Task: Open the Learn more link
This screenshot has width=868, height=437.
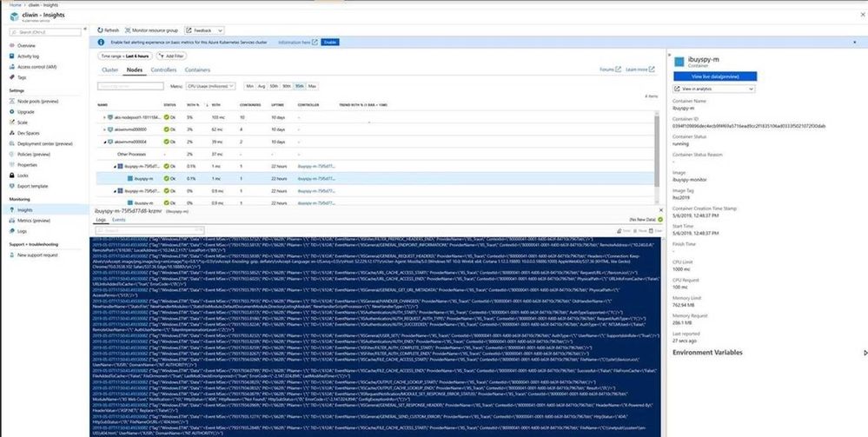Action: point(640,70)
